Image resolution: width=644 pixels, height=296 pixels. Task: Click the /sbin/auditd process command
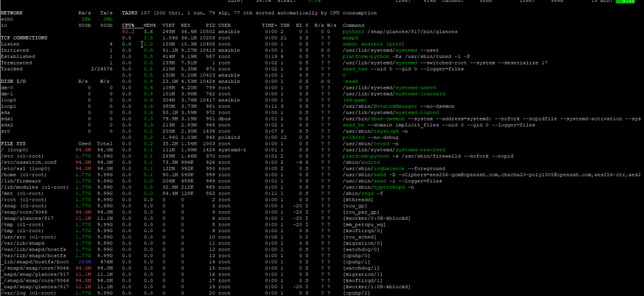(361, 162)
